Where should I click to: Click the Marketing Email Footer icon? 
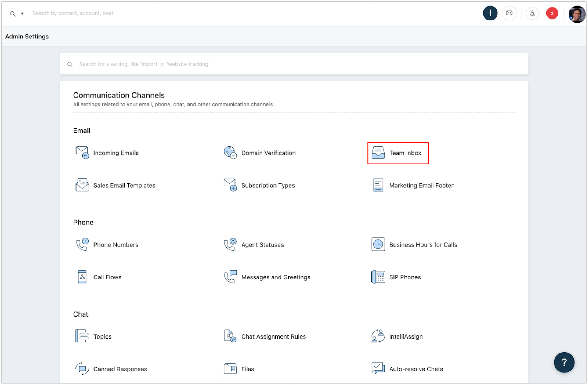point(378,185)
